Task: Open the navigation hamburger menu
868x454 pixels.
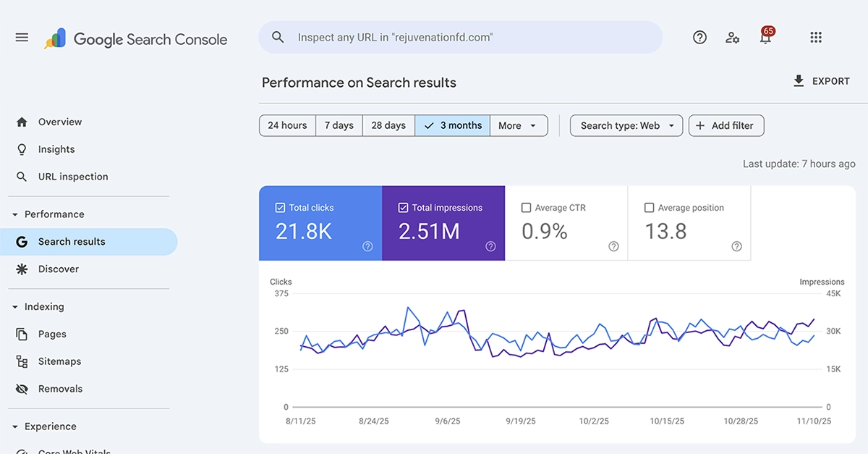Action: click(x=22, y=37)
